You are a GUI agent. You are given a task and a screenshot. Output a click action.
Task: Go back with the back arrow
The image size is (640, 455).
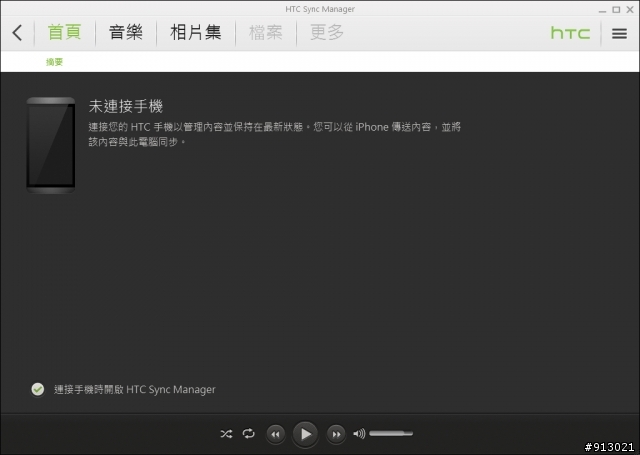pos(17,33)
